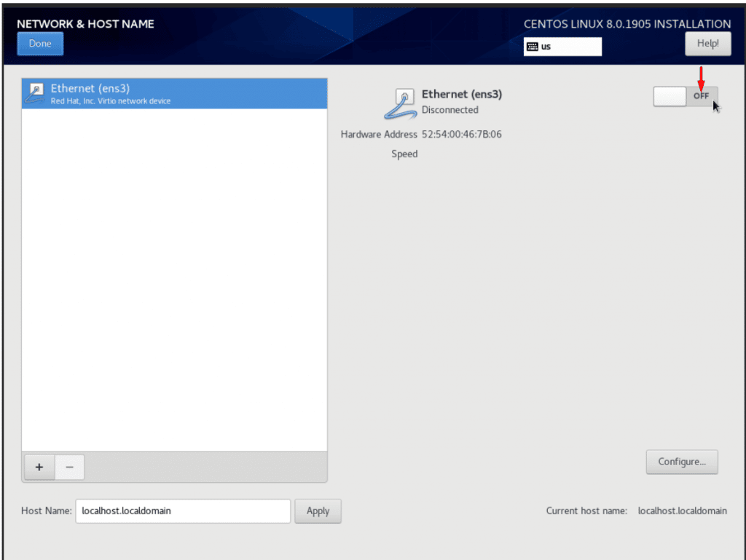The width and height of the screenshot is (746, 560).
Task: Toggle the Ethernet ens3 connection switch
Action: 685,96
